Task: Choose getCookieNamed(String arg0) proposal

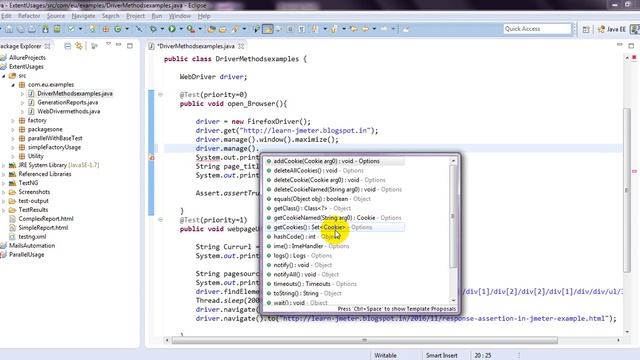Action: pyautogui.click(x=335, y=218)
